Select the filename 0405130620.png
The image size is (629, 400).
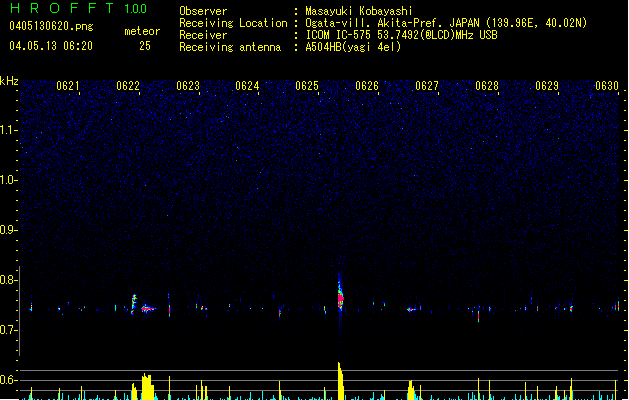click(x=51, y=26)
